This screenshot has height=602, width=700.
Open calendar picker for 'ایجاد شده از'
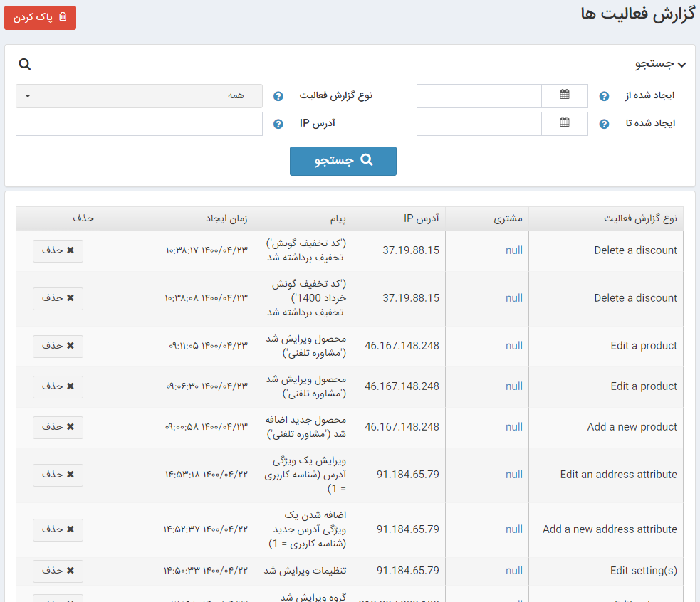pos(565,95)
